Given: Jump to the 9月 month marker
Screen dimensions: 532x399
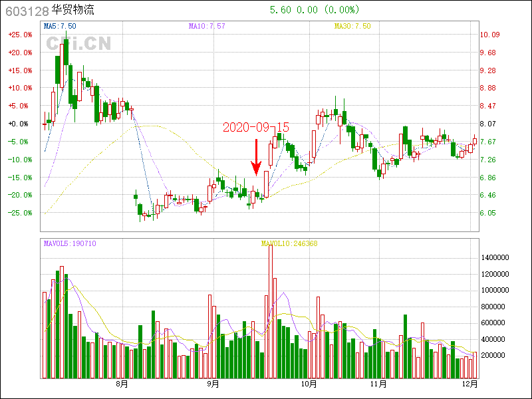Looking at the screenshot, I should tap(213, 384).
